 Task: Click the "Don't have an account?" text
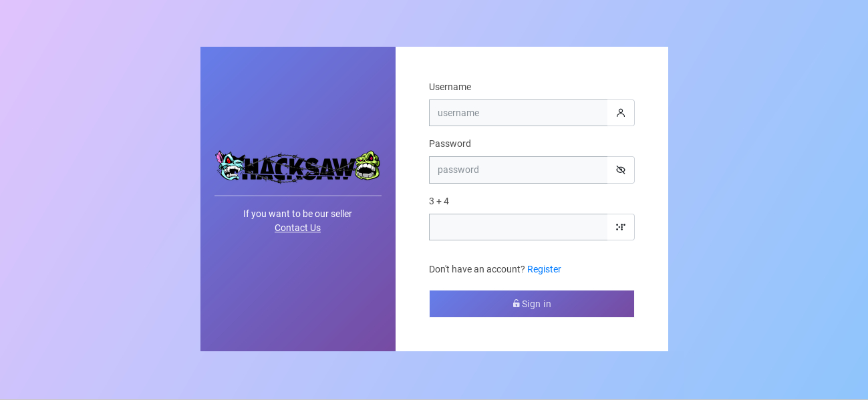coord(477,269)
